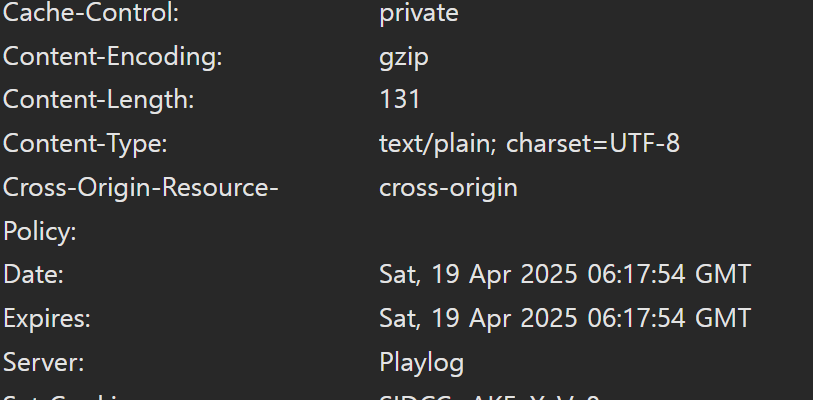Select the 'cross-origin' policy value
The image size is (813, 400).
(x=448, y=188)
